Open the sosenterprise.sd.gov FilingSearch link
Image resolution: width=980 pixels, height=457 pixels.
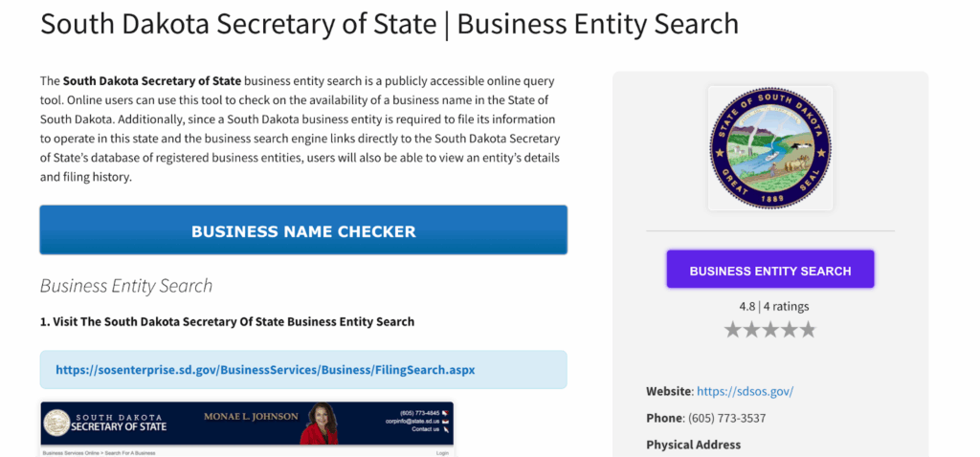(x=265, y=369)
